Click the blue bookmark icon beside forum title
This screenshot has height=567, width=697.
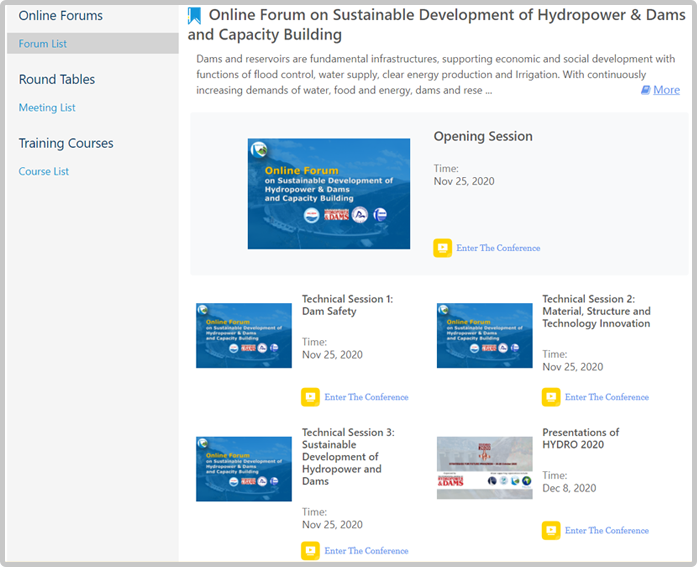point(195,16)
